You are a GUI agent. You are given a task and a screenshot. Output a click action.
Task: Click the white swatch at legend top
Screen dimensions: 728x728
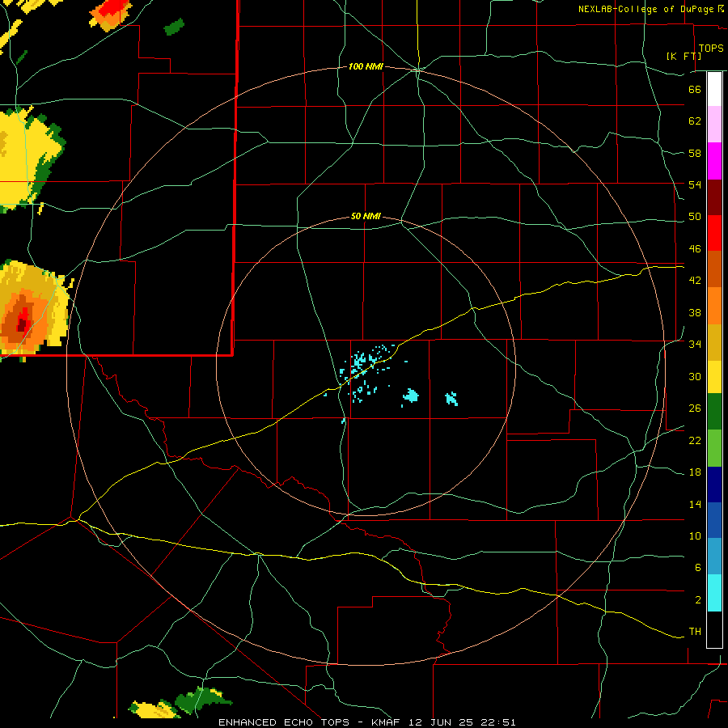pos(714,89)
